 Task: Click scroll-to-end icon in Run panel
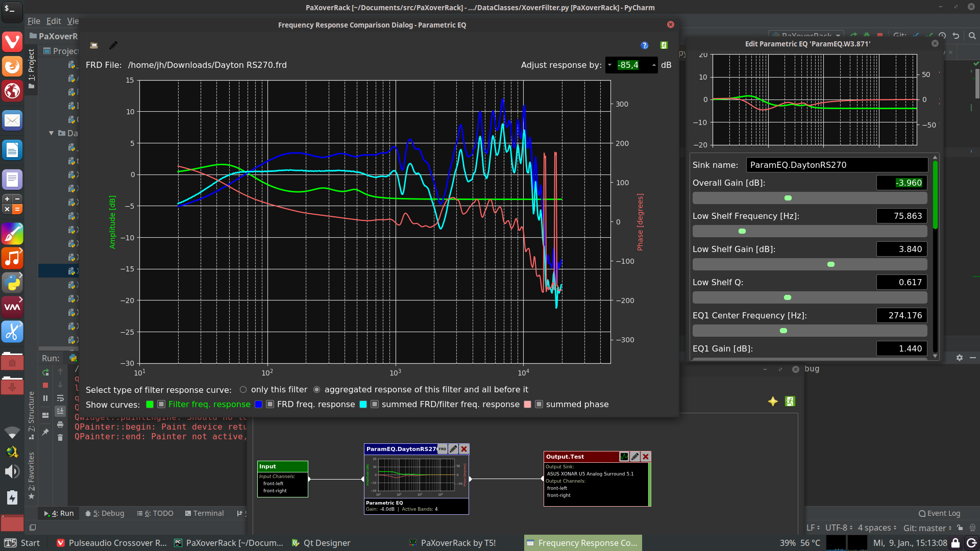[x=60, y=411]
